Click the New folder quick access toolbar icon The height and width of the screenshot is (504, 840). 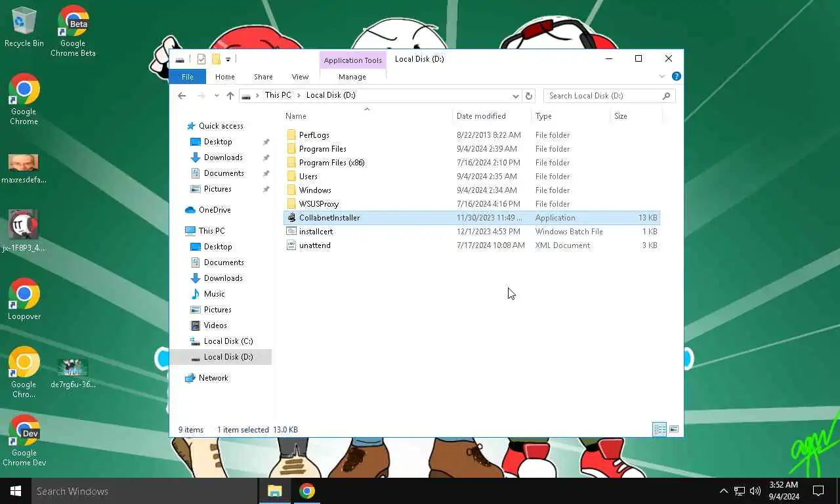click(215, 59)
